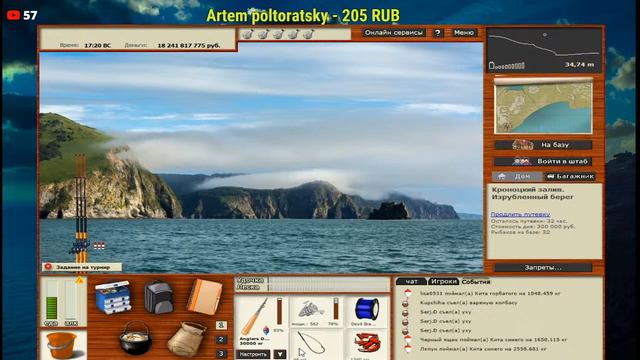Image resolution: width=640 pixels, height=360 pixels.
Task: Open the burlap bait sack
Action: pos(187,338)
